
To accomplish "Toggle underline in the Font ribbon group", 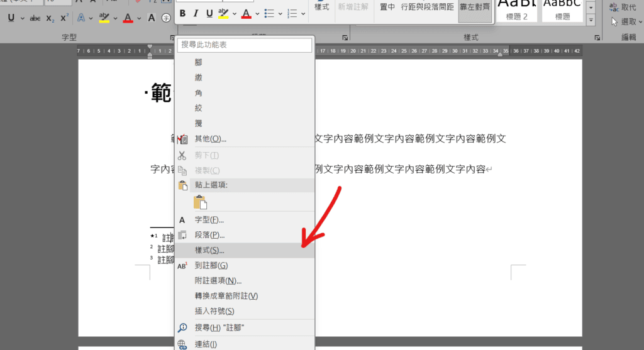I will coord(11,18).
